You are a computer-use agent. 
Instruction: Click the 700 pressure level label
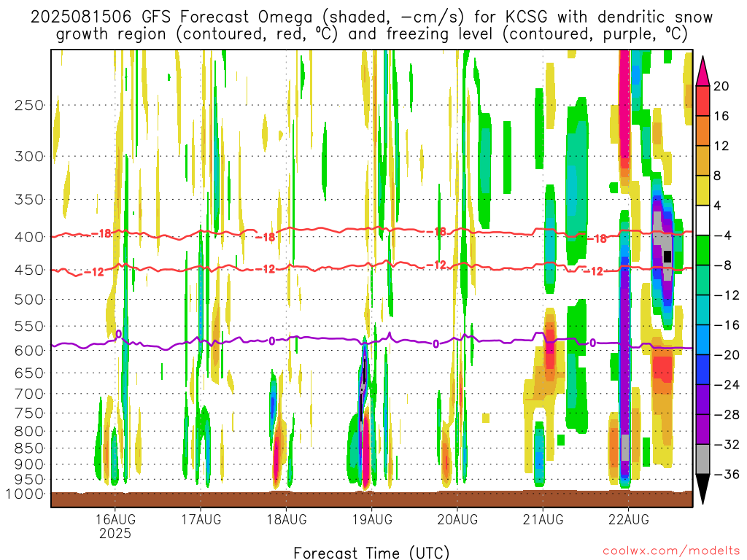pyautogui.click(x=29, y=394)
